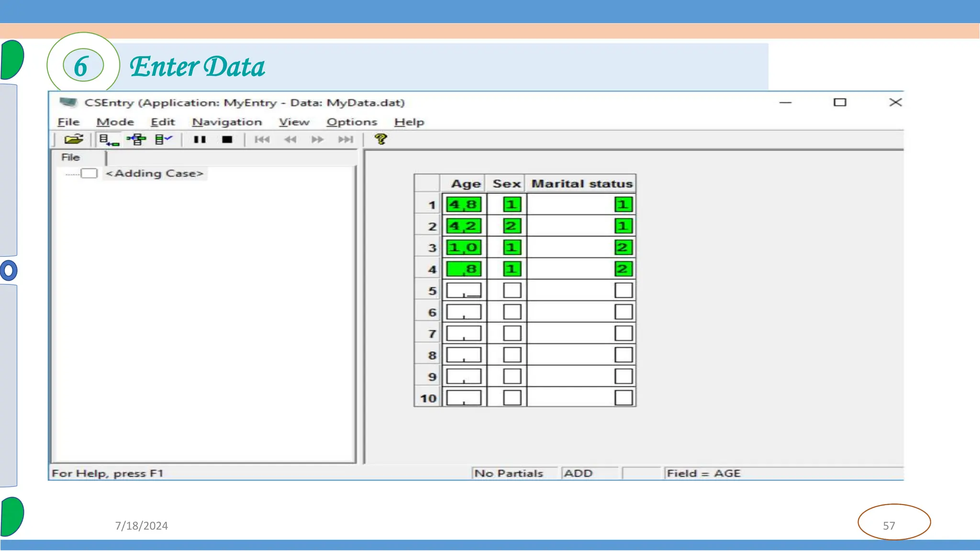Click the empty Sex field in row 10
The image size is (980, 551).
pos(512,398)
